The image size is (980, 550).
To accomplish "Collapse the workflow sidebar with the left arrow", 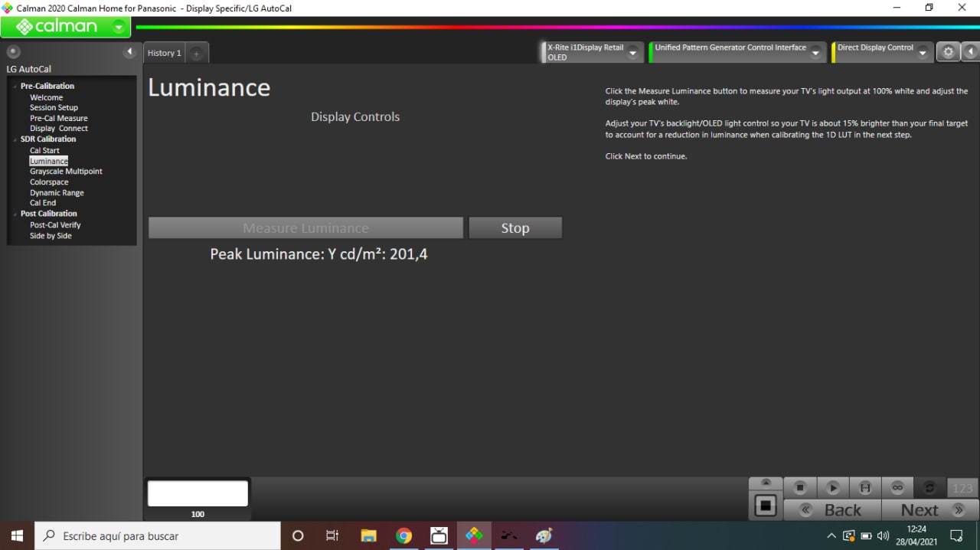I will coord(130,52).
